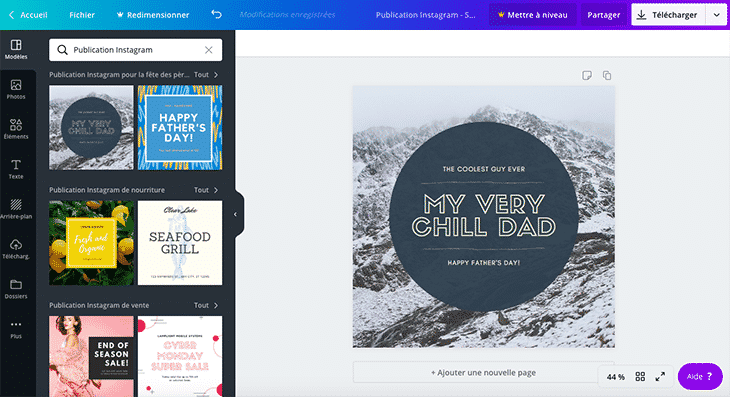Open the Éléments sidebar panel
Image resolution: width=730 pixels, height=397 pixels.
tap(16, 129)
